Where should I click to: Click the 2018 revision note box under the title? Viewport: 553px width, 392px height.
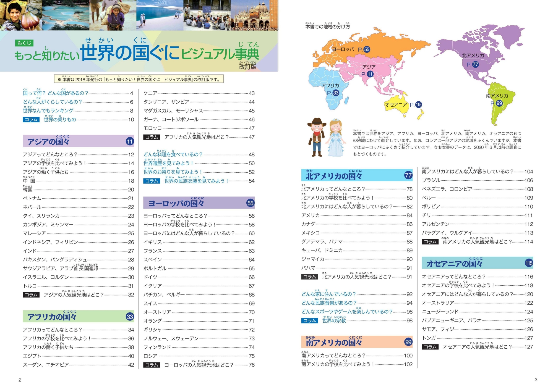point(139,79)
